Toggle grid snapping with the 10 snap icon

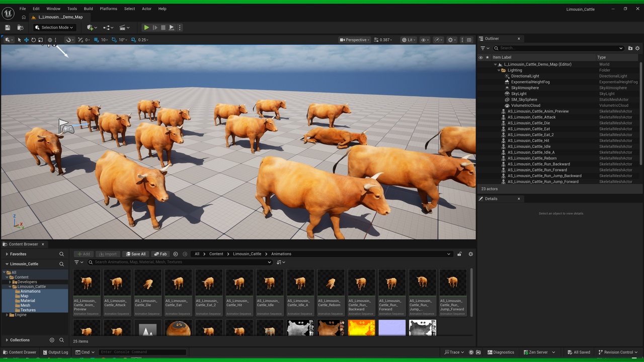98,40
